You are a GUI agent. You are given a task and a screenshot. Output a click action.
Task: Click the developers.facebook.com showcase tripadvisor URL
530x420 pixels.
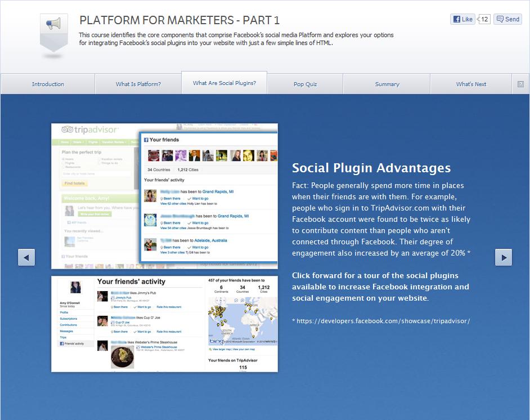pyautogui.click(x=383, y=321)
